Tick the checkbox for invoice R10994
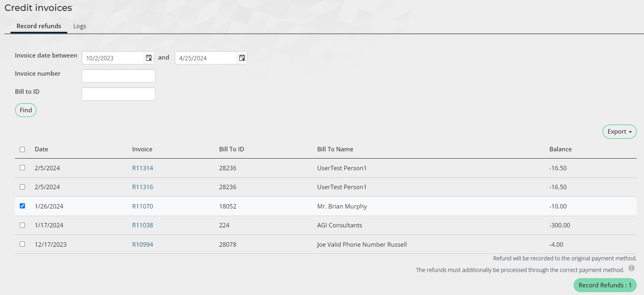The width and height of the screenshot is (644, 295). tap(23, 244)
